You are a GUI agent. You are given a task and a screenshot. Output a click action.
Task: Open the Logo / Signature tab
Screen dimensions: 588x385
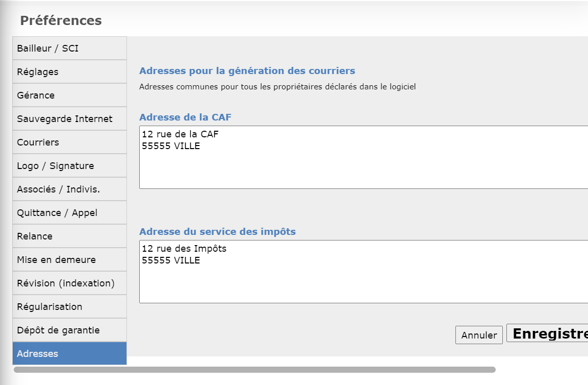pyautogui.click(x=69, y=166)
